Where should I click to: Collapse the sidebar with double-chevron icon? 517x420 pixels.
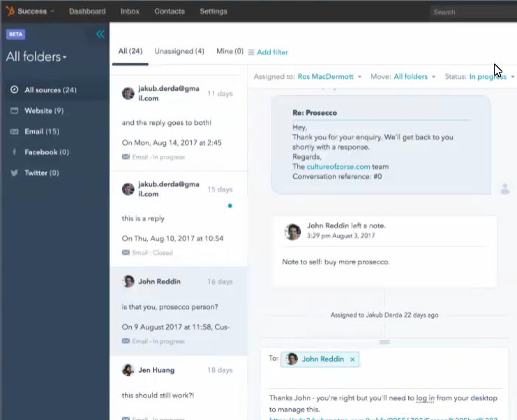click(x=100, y=34)
